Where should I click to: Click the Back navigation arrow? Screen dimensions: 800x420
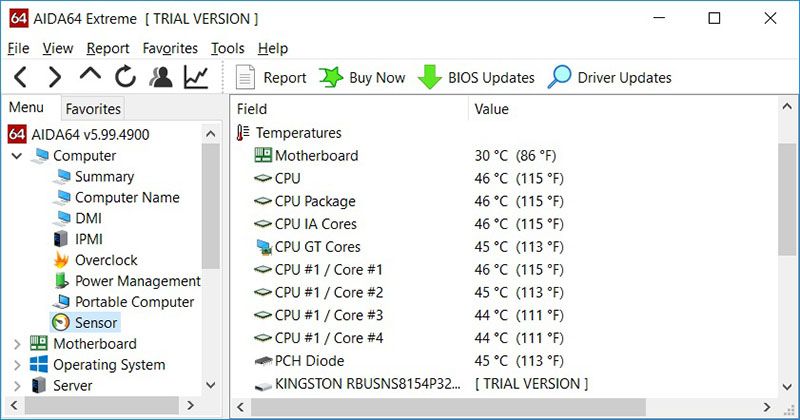(20, 77)
